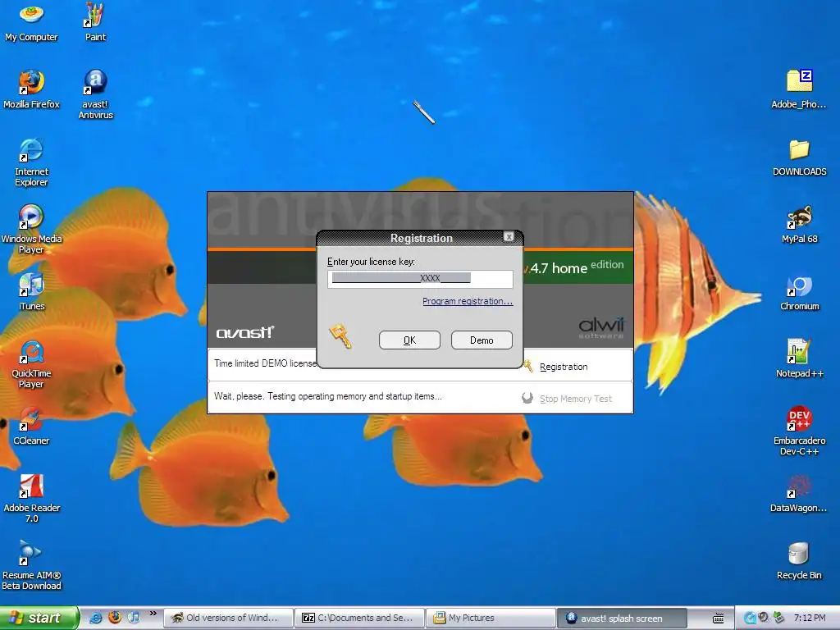Click the OK button in Registration
This screenshot has width=840, height=630.
[409, 340]
